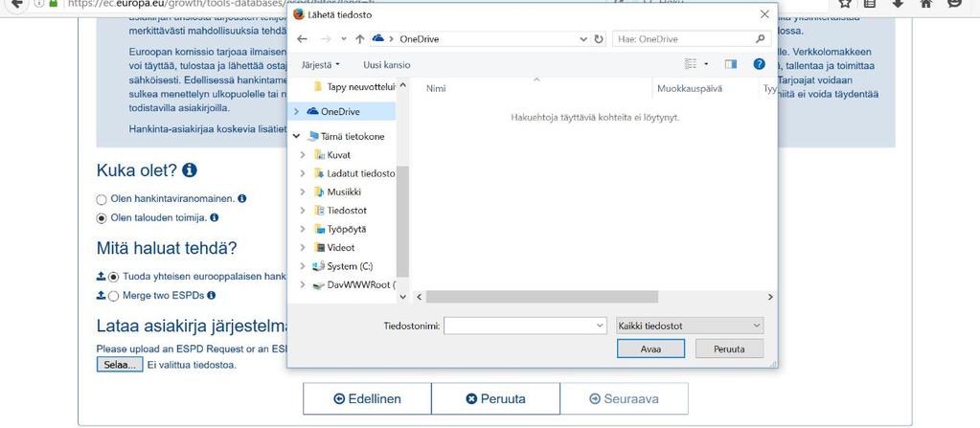Go up one folder level with up arrow
Viewport: 980px width, 428px height.
359,38
